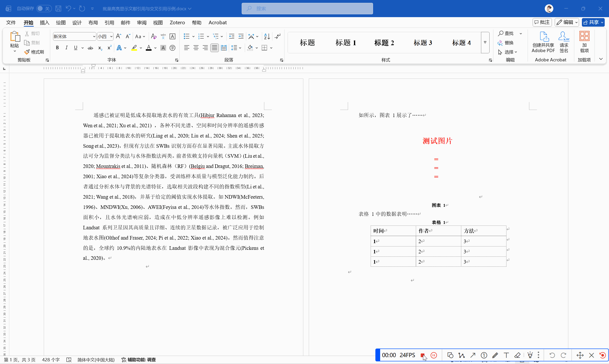Screen dimensions: 609x364
Task: Select the Justify alignment icon
Action: click(x=215, y=48)
